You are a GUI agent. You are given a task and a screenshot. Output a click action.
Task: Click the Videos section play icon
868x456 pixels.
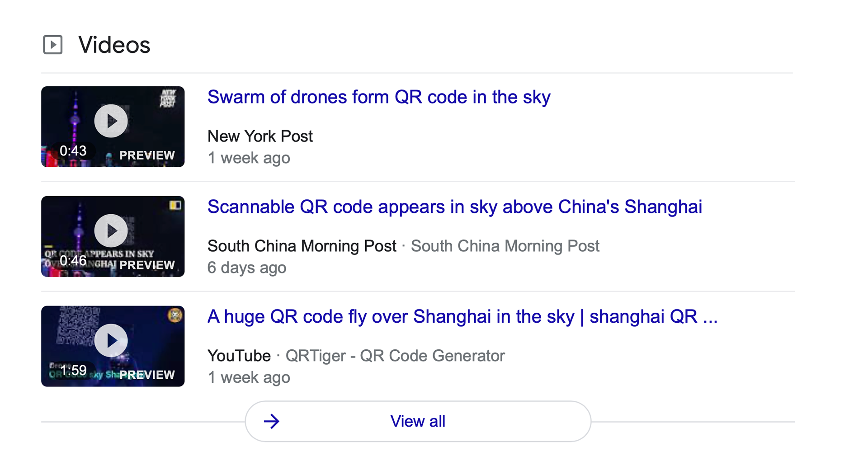(53, 45)
